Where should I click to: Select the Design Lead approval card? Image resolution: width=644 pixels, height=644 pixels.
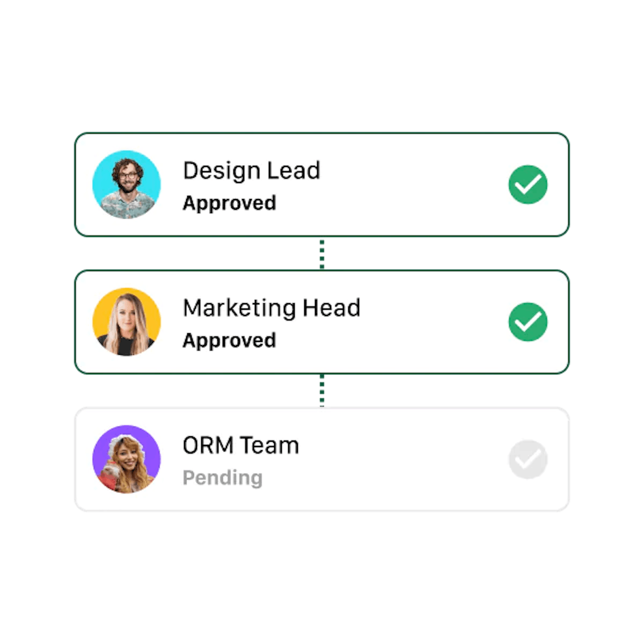point(322,185)
